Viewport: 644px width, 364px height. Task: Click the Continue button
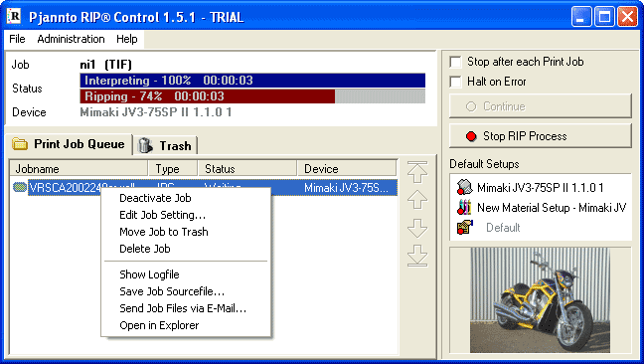click(x=540, y=106)
